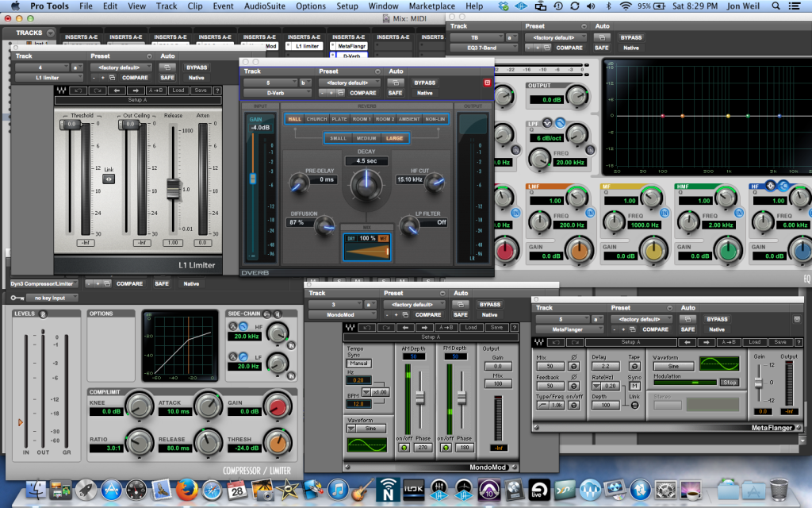
Task: Select the PLATE reverb algorithm in D-Verb
Action: pos(339,119)
